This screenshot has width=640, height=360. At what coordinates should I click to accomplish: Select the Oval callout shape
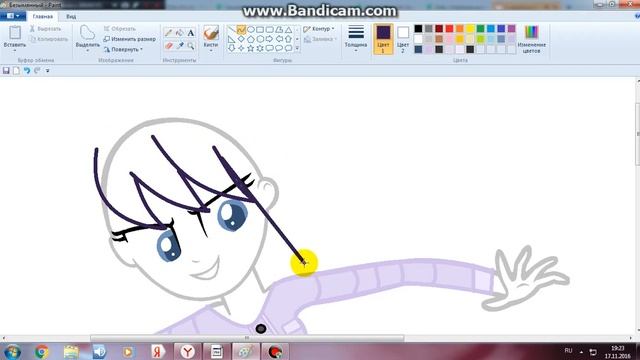pos(279,48)
